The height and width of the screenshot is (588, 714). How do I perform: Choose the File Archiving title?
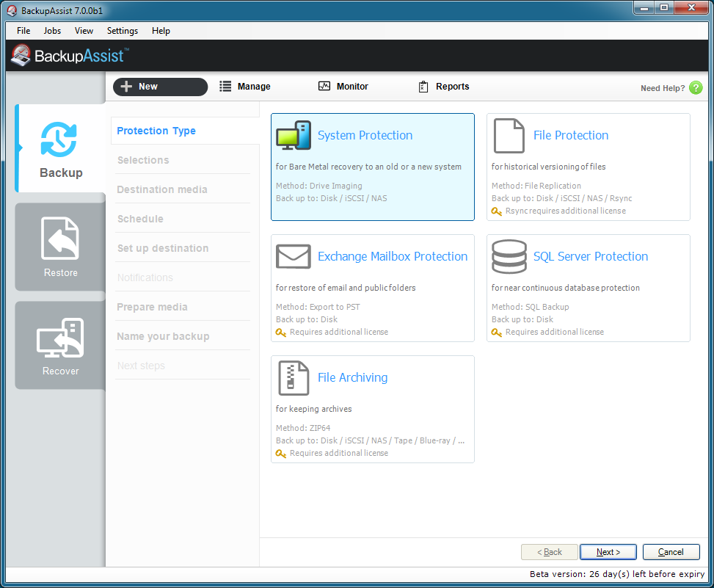(353, 377)
